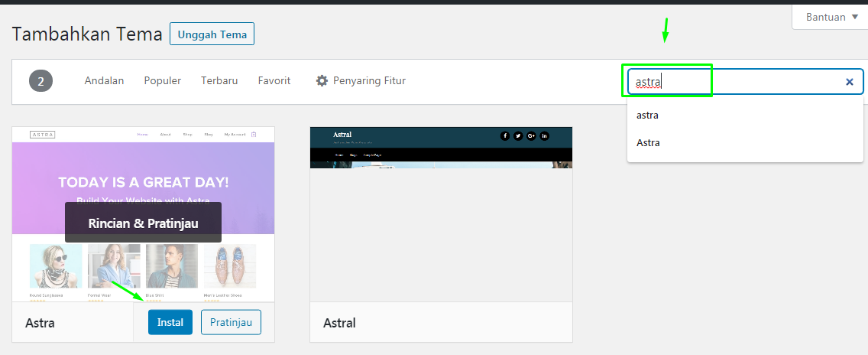Open the Astral theme screenshot thumbnail
The image size is (868, 355).
point(441,214)
